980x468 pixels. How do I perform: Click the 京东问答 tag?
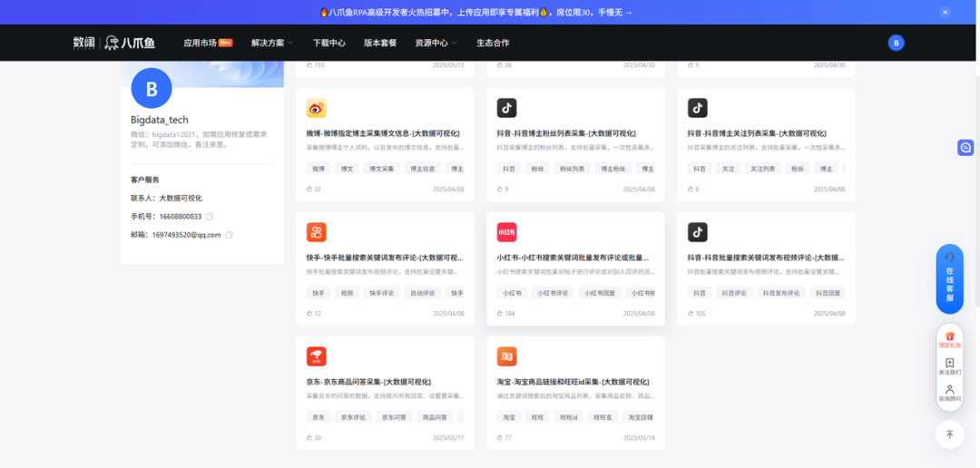pos(394,417)
